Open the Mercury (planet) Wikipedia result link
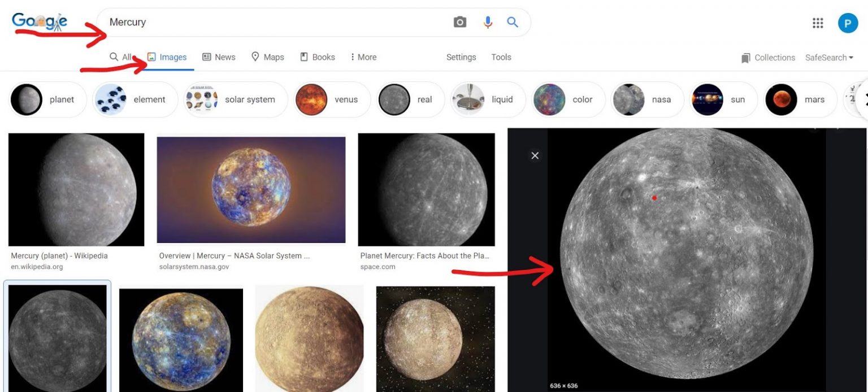868x392 pixels. pyautogui.click(x=59, y=256)
